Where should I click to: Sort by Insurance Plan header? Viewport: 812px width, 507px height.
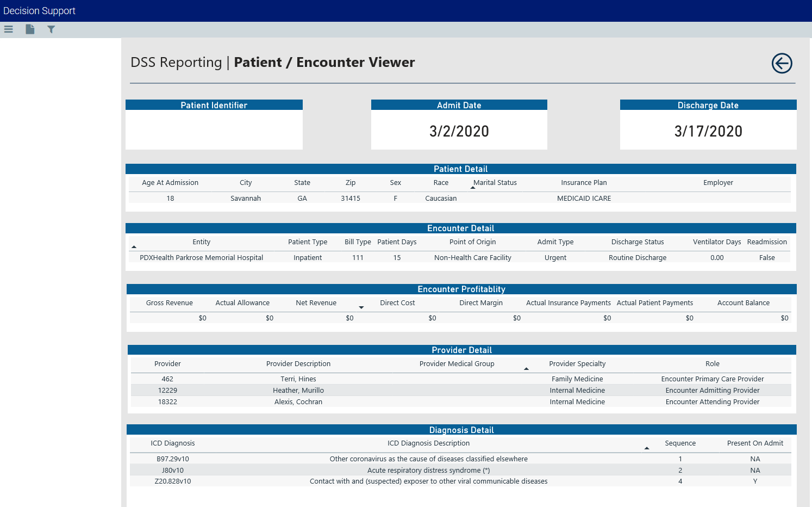click(x=584, y=183)
